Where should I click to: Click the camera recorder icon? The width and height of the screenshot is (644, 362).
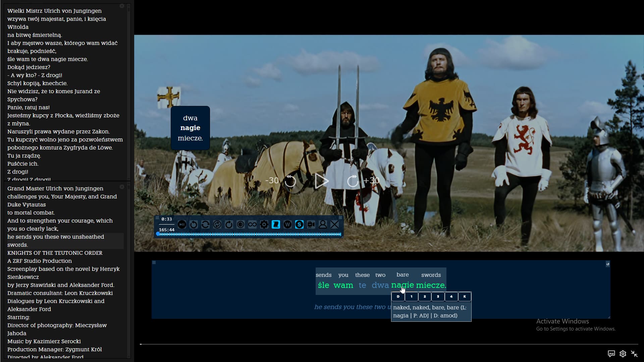coord(311,225)
